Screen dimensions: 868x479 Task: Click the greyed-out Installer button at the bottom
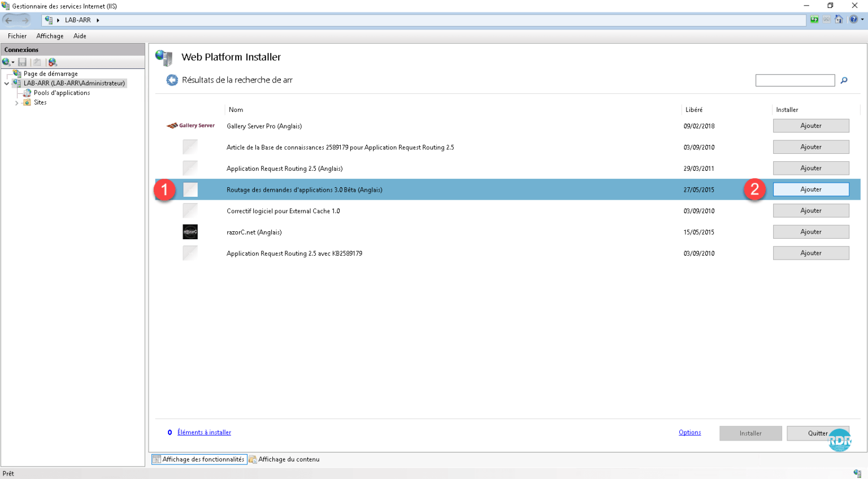coord(750,433)
